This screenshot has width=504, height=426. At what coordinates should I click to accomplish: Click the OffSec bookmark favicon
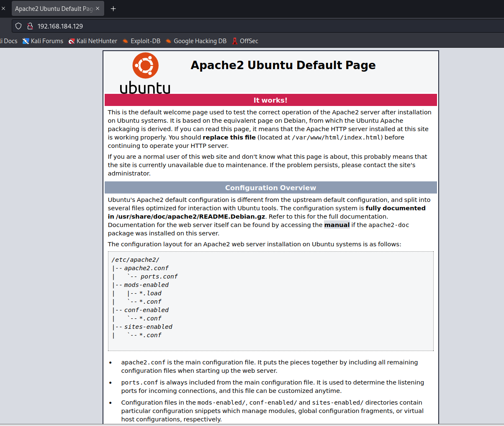pyautogui.click(x=235, y=41)
